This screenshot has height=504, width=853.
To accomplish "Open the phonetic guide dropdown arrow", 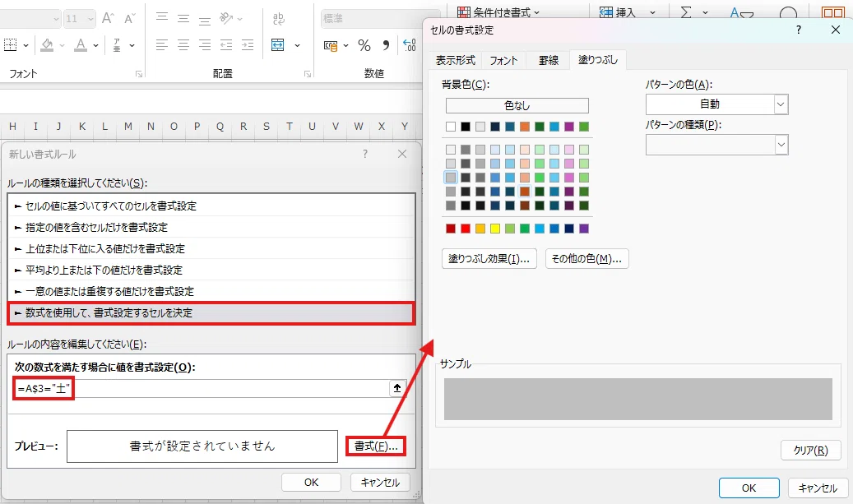I will coord(132,46).
